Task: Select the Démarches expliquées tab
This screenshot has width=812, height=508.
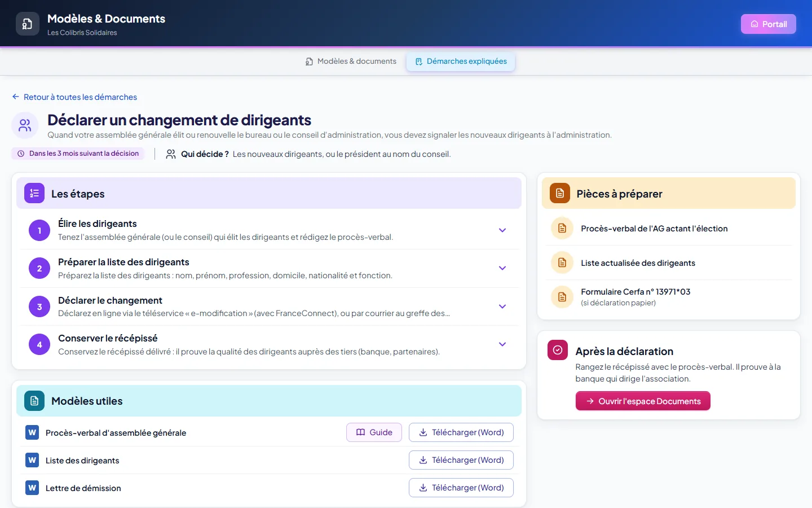Action: pos(461,61)
